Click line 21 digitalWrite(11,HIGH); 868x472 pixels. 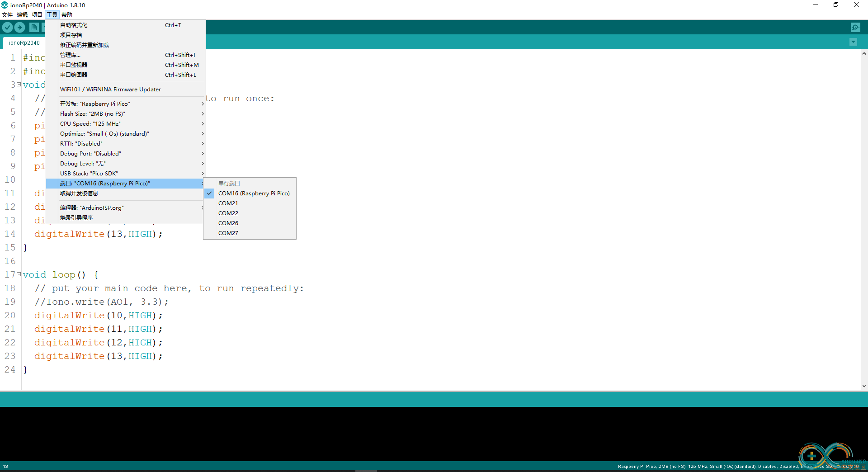[98, 329]
